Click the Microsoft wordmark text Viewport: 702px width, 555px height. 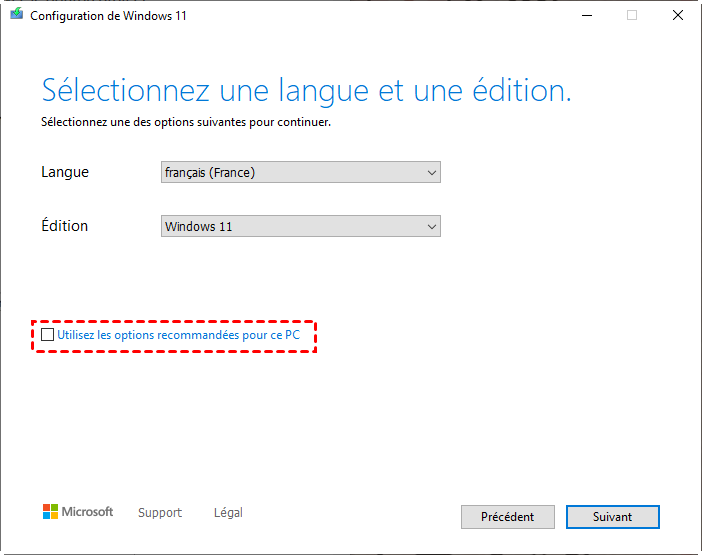pyautogui.click(x=88, y=512)
